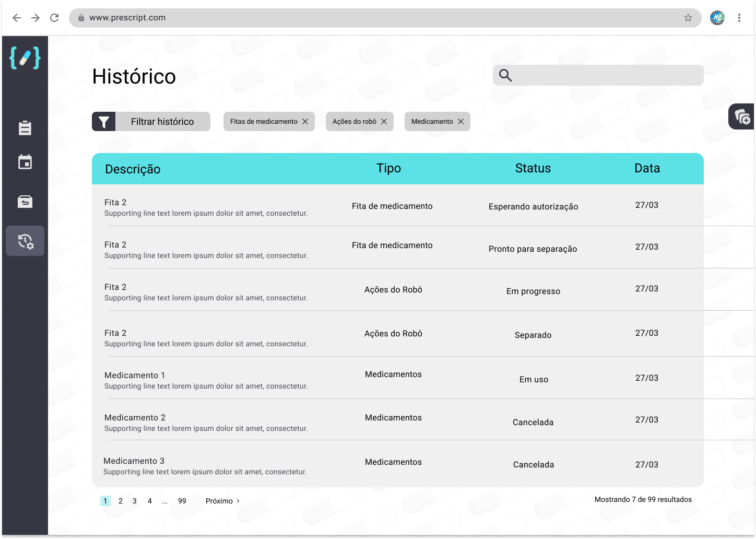
Task: Open the inventory box sidebar icon
Action: pos(25,202)
